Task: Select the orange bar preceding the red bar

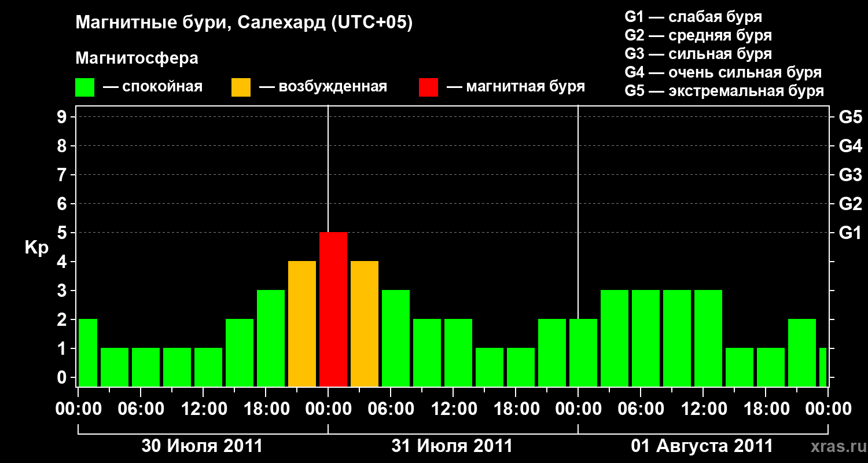Action: tap(302, 324)
